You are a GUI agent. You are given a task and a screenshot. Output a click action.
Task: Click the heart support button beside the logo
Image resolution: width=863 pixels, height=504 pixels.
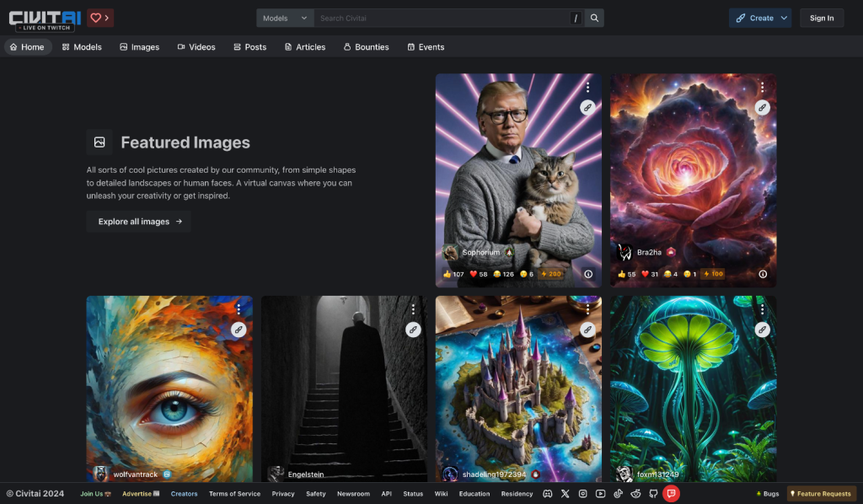pyautogui.click(x=99, y=18)
